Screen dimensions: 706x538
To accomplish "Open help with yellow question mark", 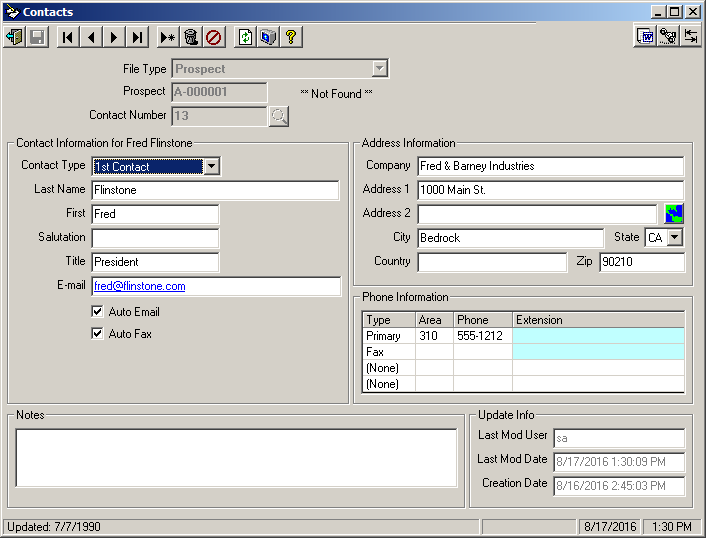I will coord(291,37).
